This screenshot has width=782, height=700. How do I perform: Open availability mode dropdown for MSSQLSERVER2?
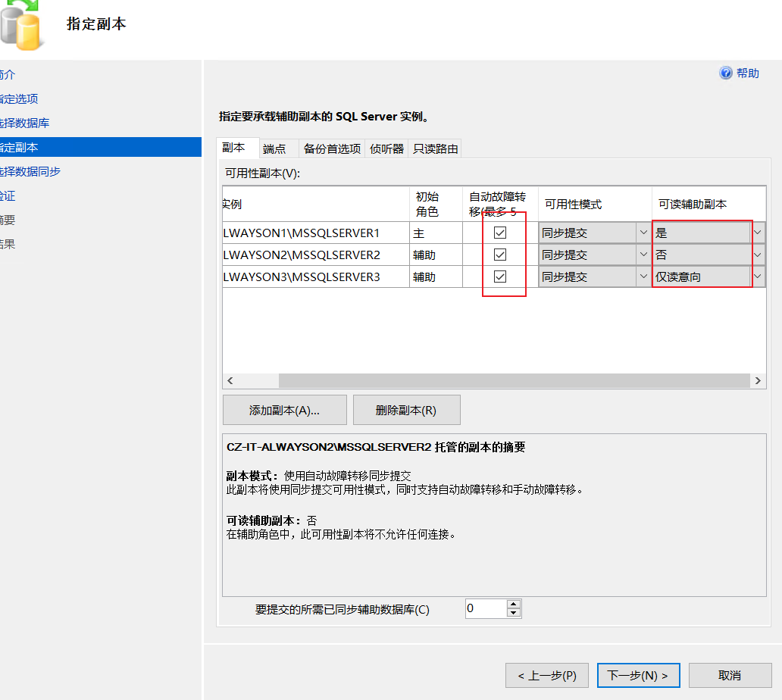pyautogui.click(x=643, y=255)
